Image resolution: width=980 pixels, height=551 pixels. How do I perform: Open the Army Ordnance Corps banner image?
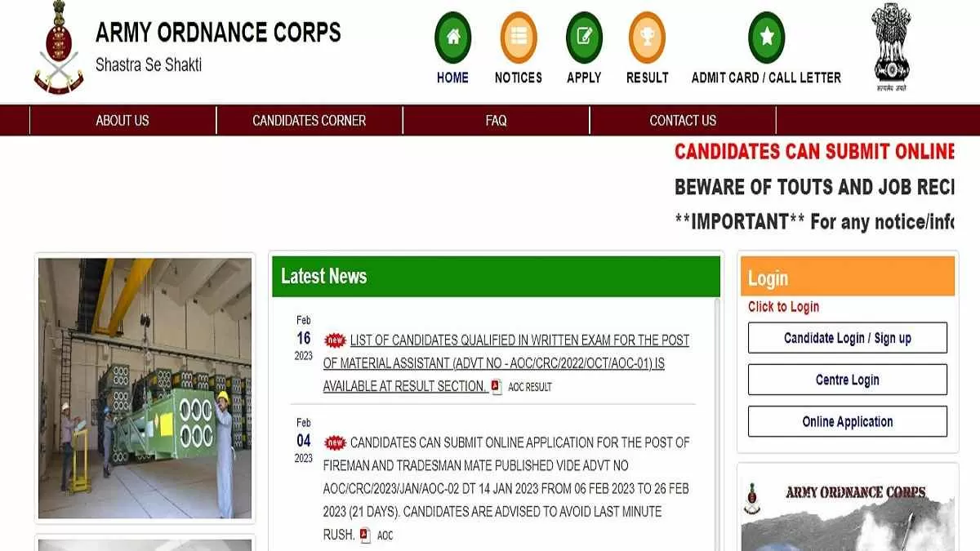pyautogui.click(x=846, y=509)
